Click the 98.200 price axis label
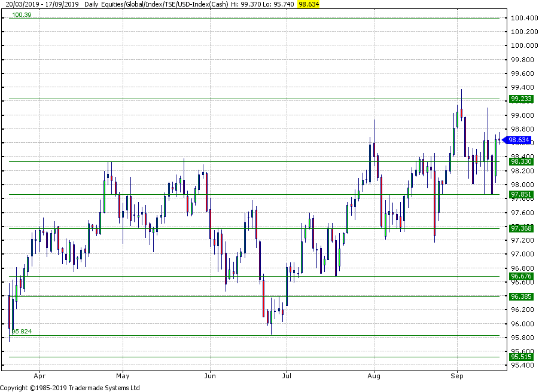The image size is (539, 392). pyautogui.click(x=522, y=171)
